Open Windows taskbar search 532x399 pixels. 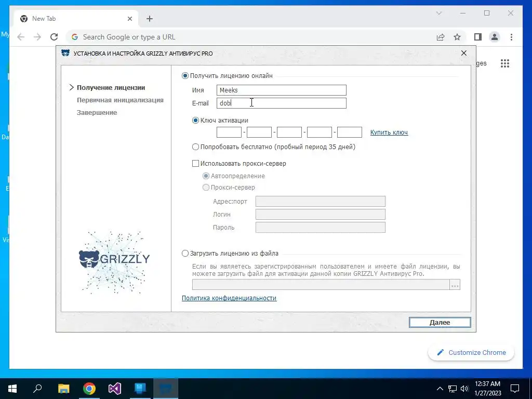(37, 389)
